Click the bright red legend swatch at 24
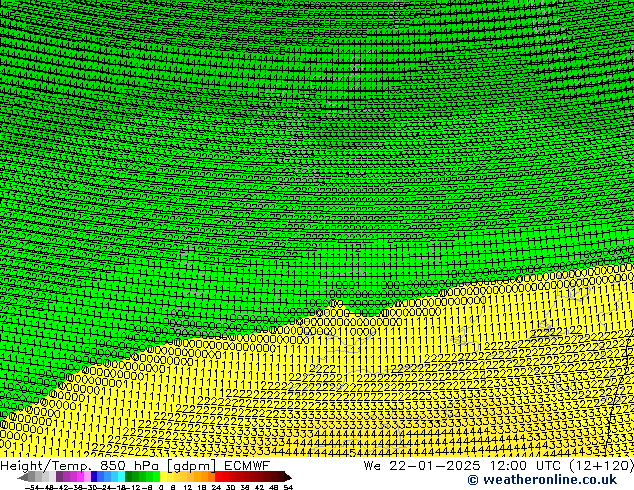 (218, 476)
